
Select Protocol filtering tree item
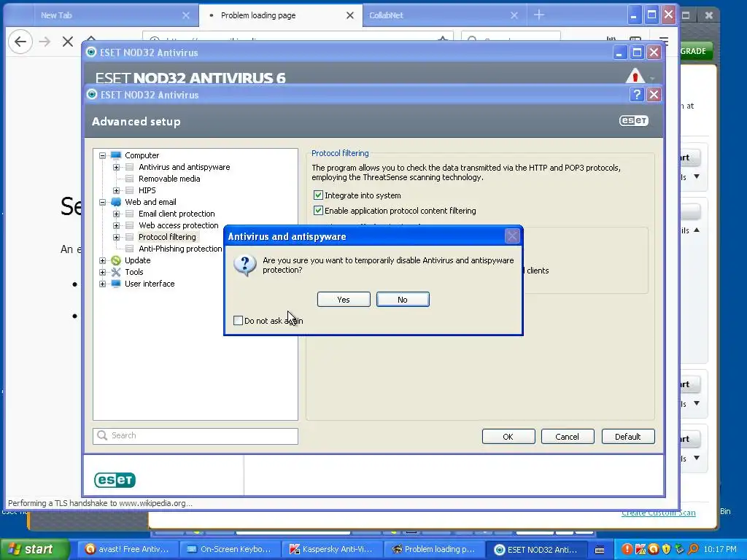point(167,237)
